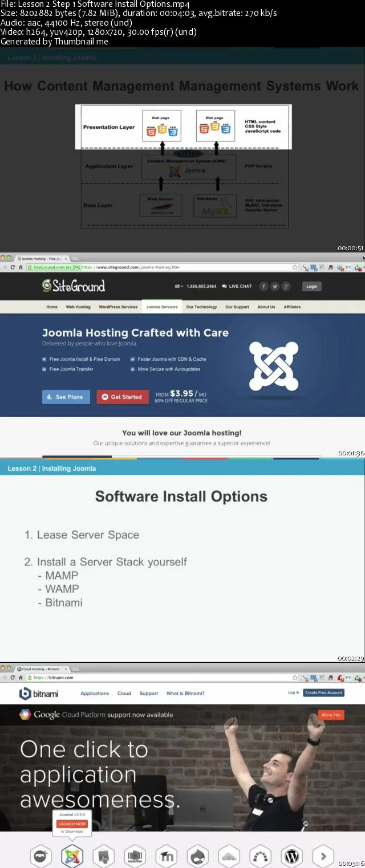
Task: Toggle Free Joomla Transfer checkbox
Action: coord(44,369)
